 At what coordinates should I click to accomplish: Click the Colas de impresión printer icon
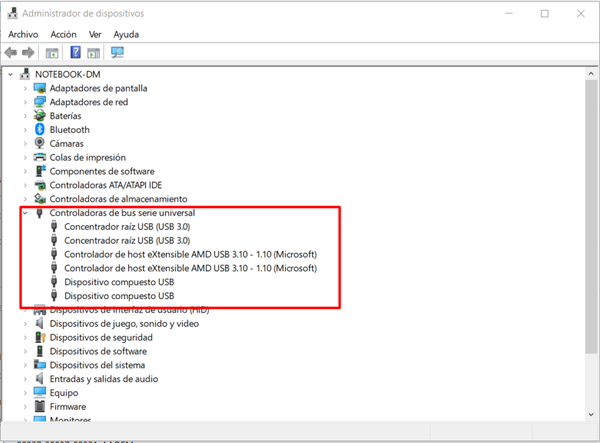point(39,157)
